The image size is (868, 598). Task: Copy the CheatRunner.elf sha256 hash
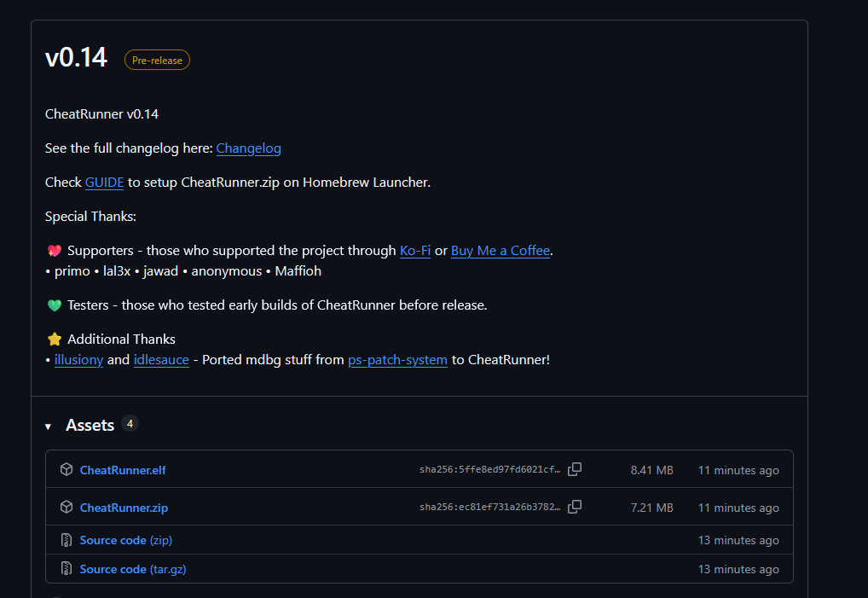tap(575, 469)
